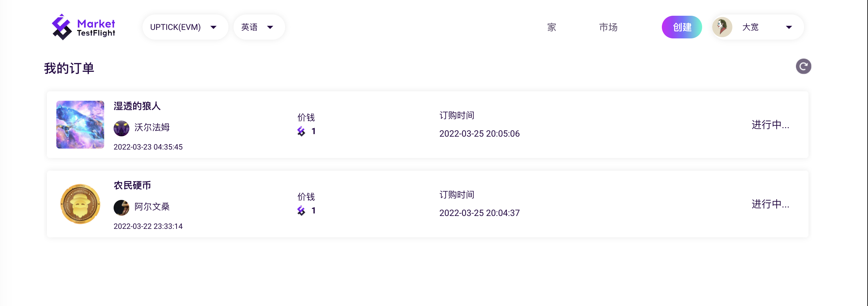
Task: Open the 市场 marketplace page
Action: [608, 27]
